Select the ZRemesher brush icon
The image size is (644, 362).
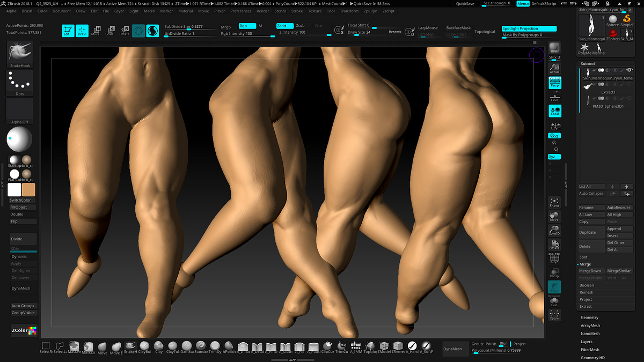tap(398, 347)
